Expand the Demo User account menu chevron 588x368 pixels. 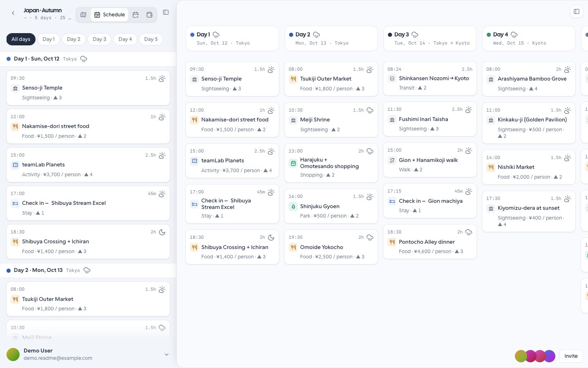(x=167, y=355)
